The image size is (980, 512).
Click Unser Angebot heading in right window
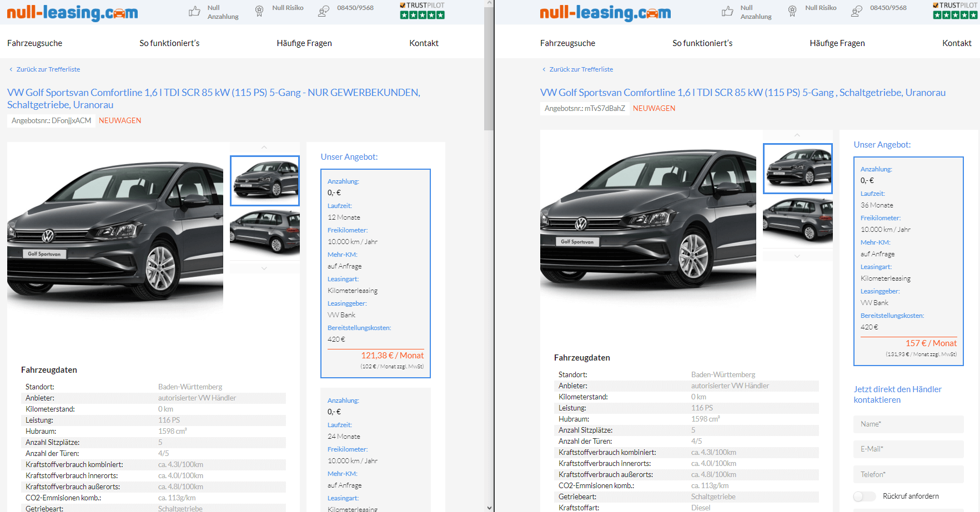[x=882, y=145]
